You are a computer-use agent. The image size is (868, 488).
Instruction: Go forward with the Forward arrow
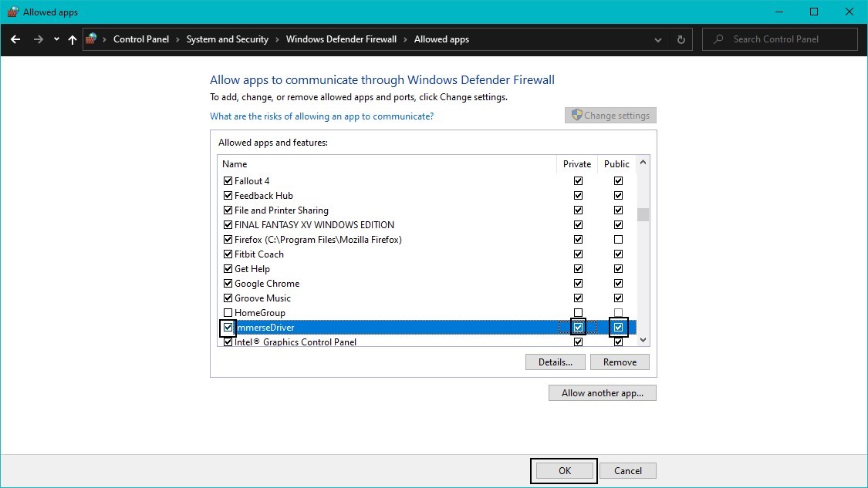pyautogui.click(x=39, y=39)
